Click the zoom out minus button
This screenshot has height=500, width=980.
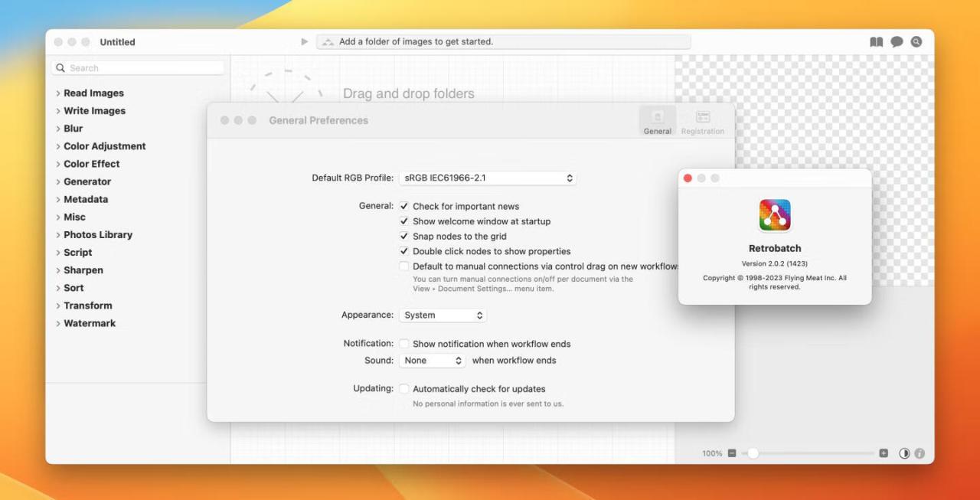click(732, 453)
